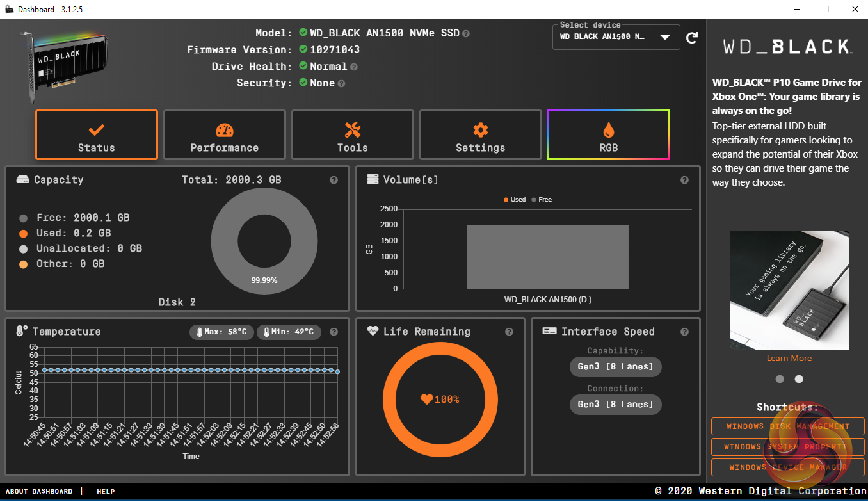Click the help icon next to Security
The height and width of the screenshot is (502, 868).
point(341,83)
